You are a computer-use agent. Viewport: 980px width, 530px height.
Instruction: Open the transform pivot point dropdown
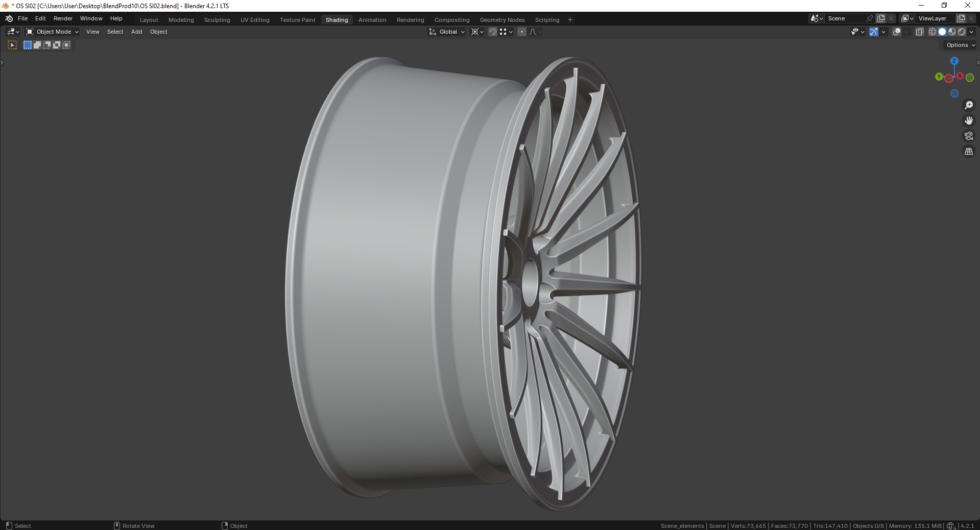coord(477,32)
